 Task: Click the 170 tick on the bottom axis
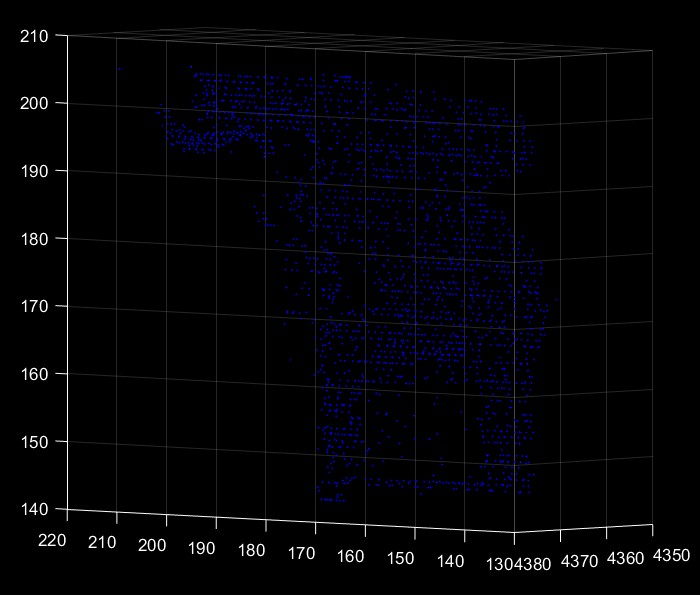[302, 554]
